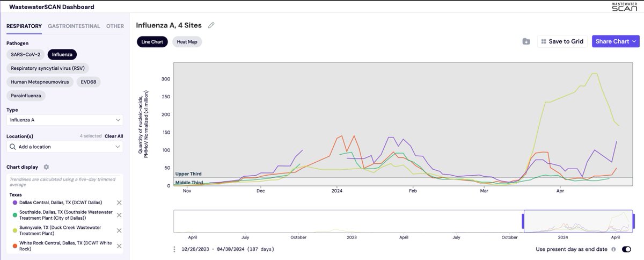Click Clear All locations link
Viewport: 644px width, 260px height.
point(114,136)
